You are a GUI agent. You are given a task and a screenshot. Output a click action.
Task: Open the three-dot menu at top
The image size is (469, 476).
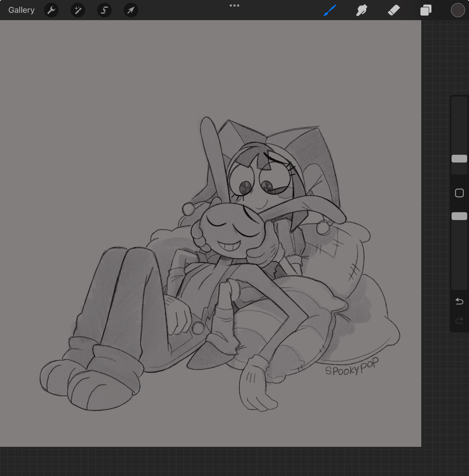(x=234, y=5)
